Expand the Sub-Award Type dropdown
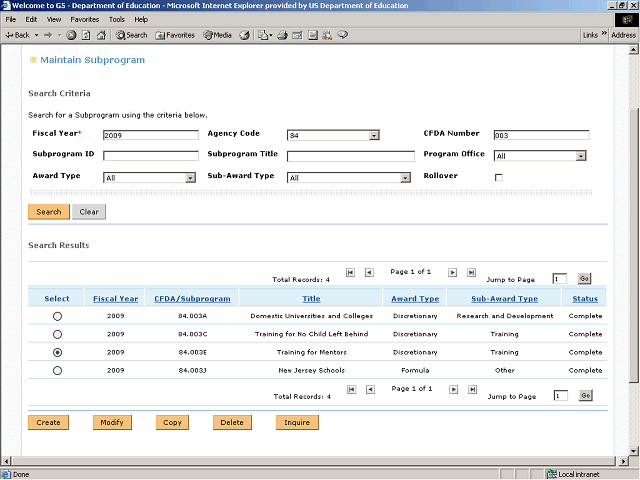This screenshot has height=480, width=640. (405, 178)
